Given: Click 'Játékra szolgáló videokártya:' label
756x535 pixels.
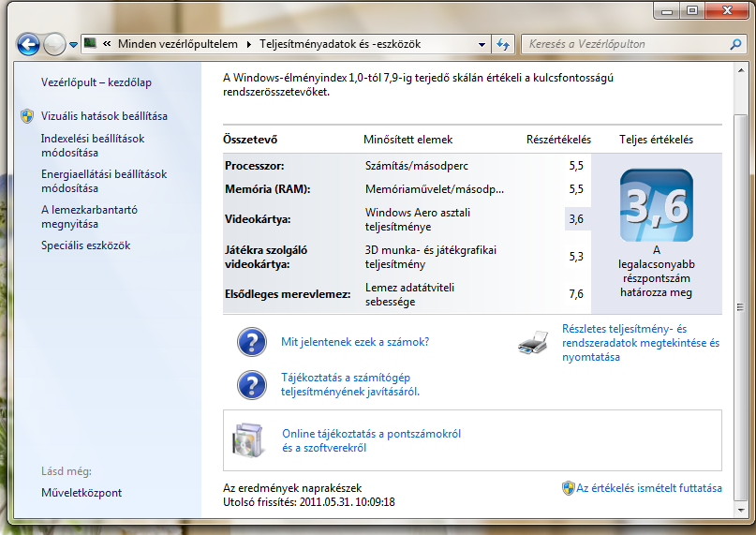Looking at the screenshot, I should tap(266, 257).
